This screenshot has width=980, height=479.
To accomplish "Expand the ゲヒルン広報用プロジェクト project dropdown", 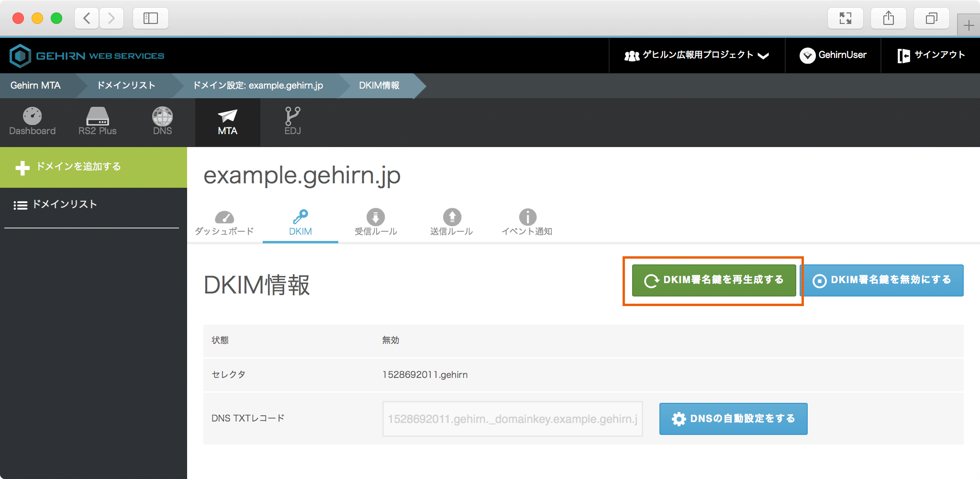I will point(697,56).
